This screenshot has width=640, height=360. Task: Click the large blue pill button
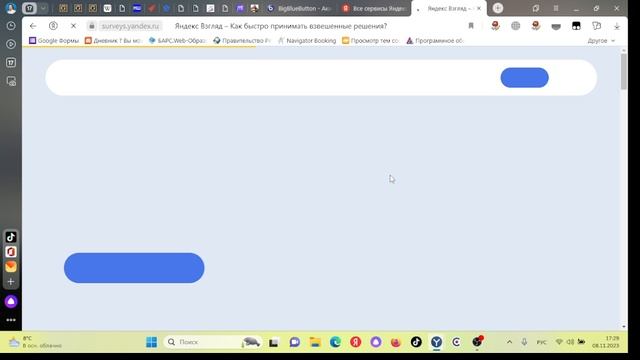[x=134, y=268]
